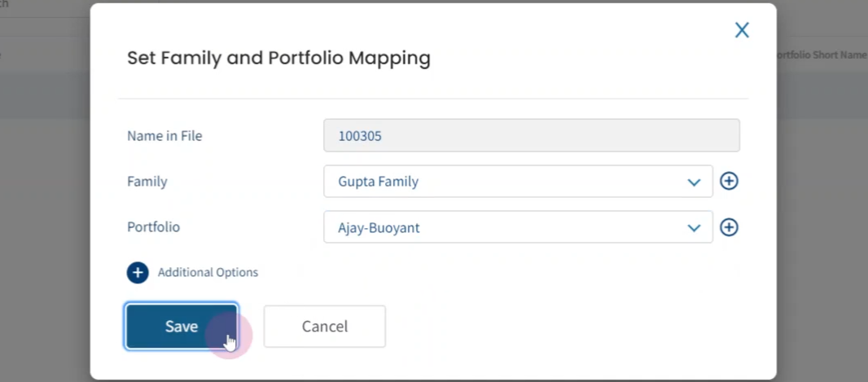Image resolution: width=868 pixels, height=382 pixels.
Task: Click the Portfolio field label
Action: point(153,227)
